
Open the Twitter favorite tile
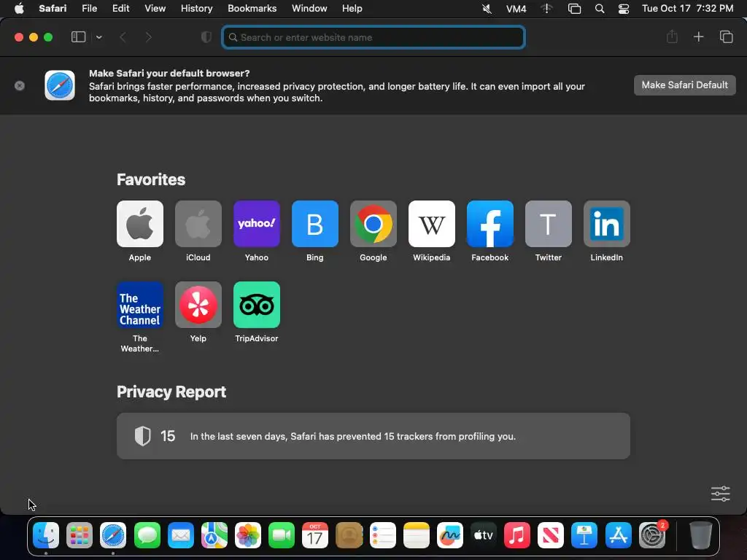(x=549, y=224)
